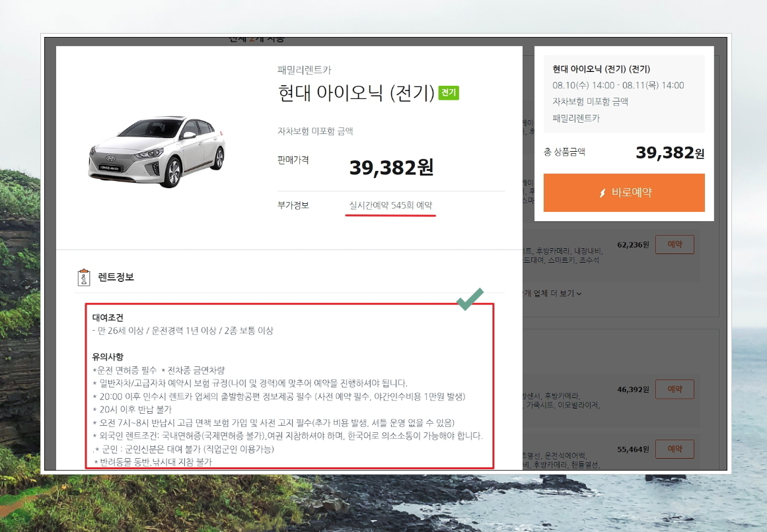
Task: Click the 유의사항 heading
Action: click(x=108, y=357)
